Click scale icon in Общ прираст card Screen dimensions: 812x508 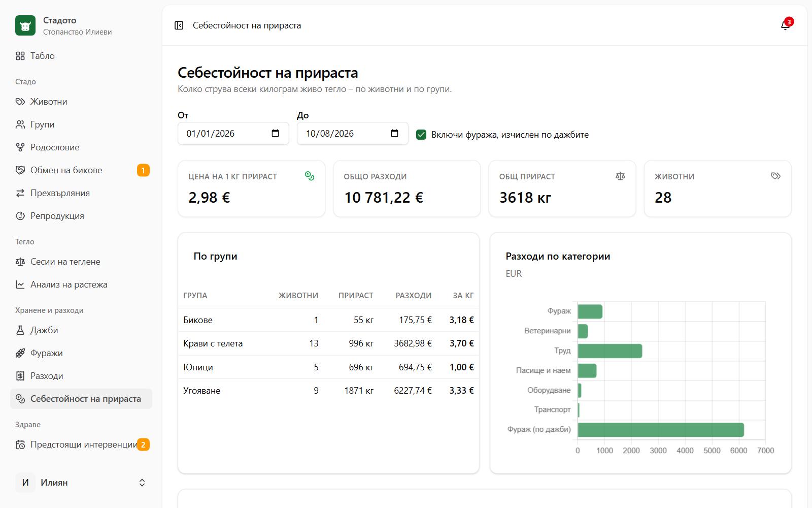click(x=620, y=176)
